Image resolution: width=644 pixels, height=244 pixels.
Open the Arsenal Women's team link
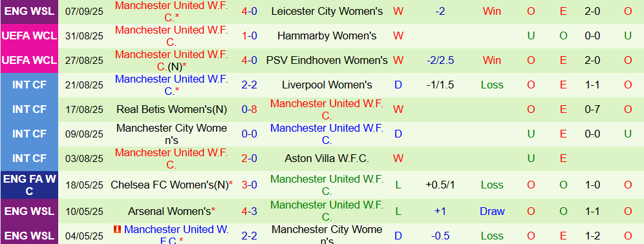(x=171, y=211)
